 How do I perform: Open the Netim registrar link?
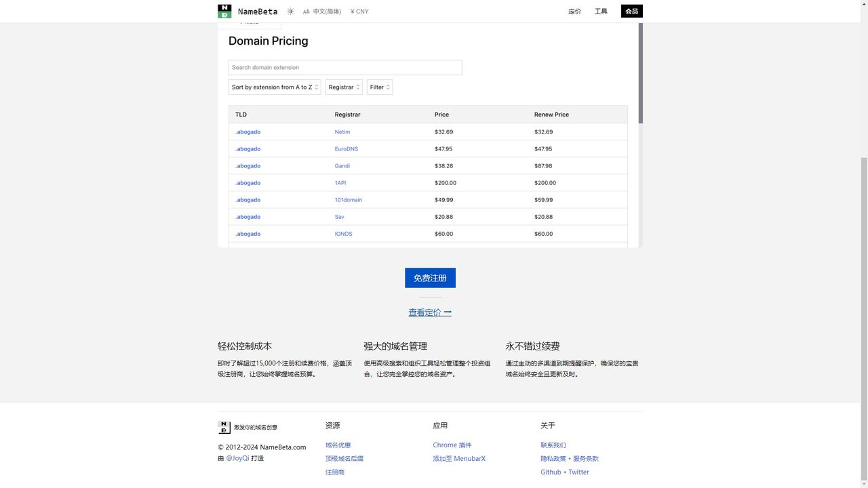tap(342, 132)
